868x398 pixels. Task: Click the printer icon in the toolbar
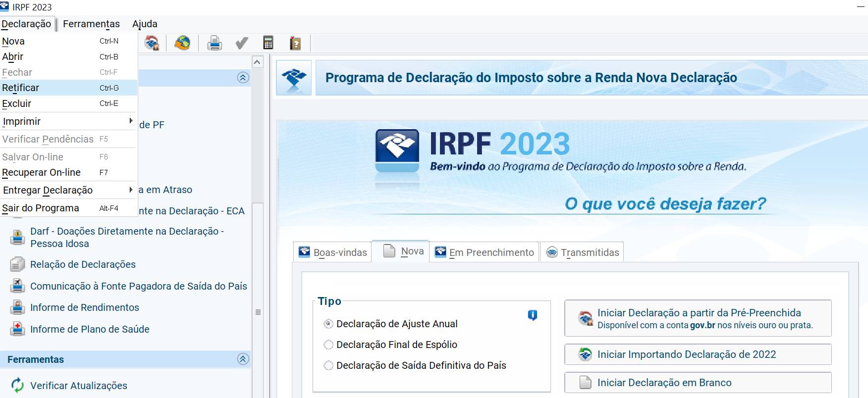point(214,43)
